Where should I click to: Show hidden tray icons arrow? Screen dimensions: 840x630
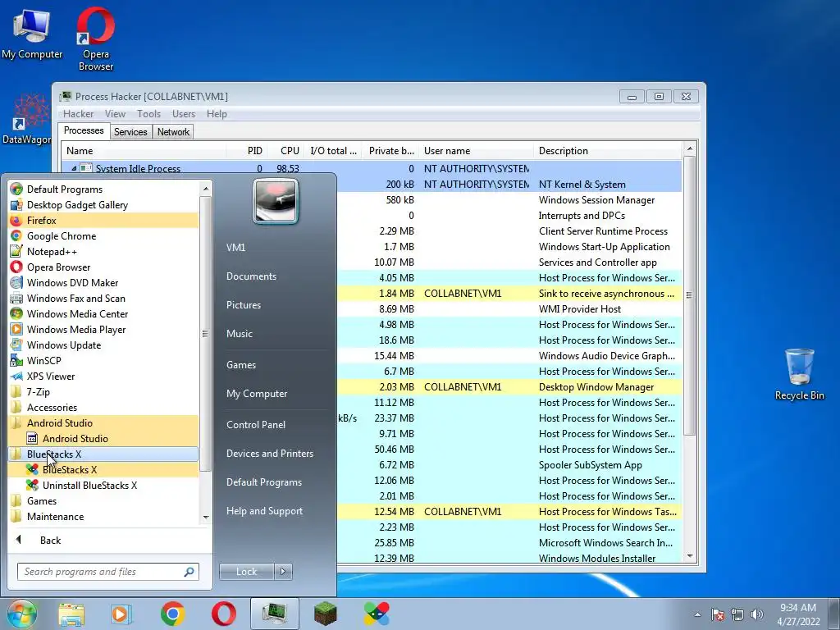[x=697, y=614]
